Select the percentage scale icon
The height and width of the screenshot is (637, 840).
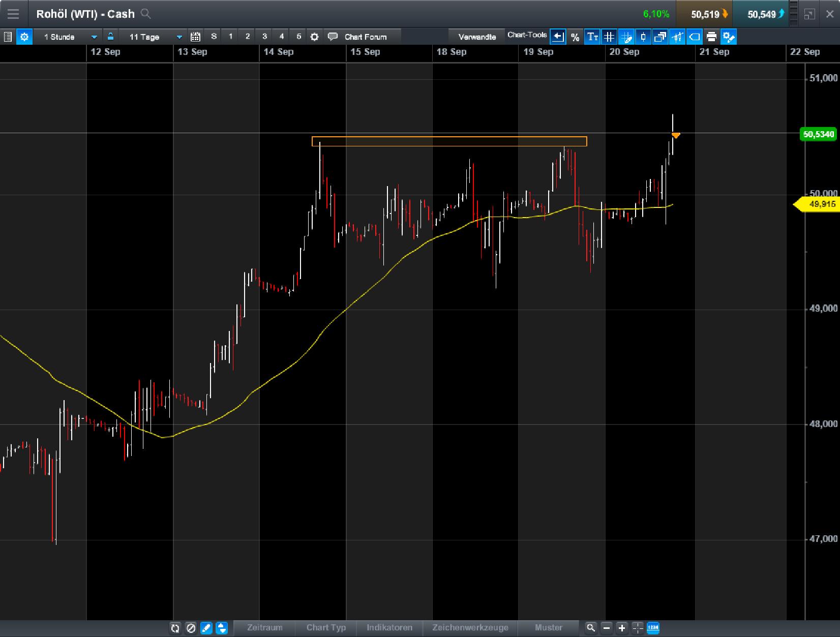pos(575,37)
